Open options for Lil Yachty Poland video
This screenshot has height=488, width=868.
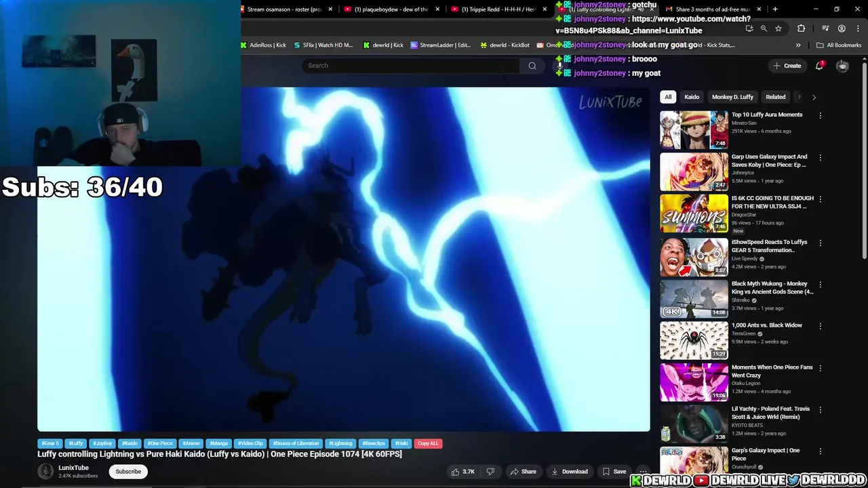click(820, 410)
